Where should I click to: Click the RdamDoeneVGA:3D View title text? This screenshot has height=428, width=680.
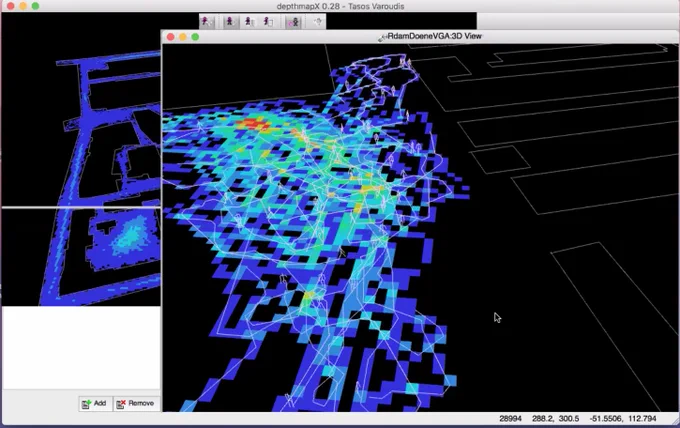435,36
